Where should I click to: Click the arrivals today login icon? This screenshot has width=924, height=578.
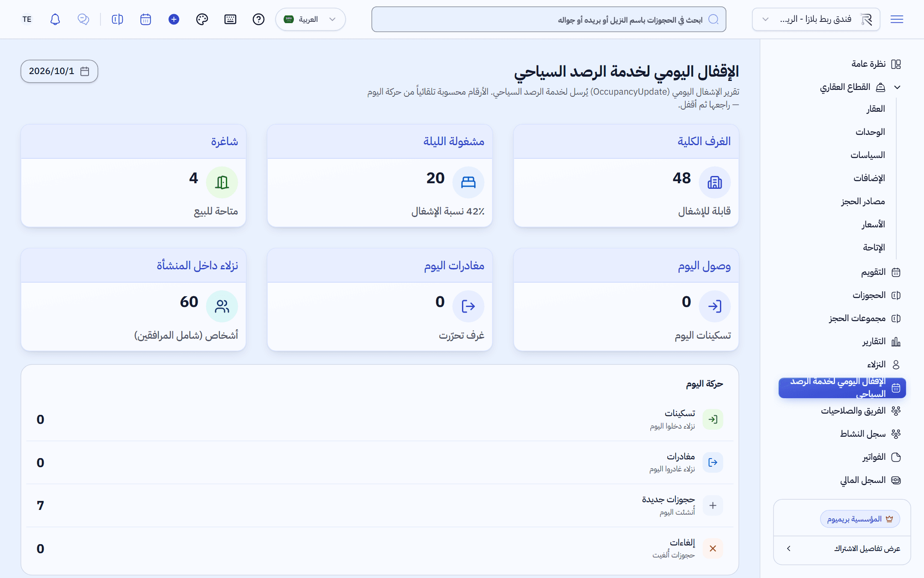point(715,306)
